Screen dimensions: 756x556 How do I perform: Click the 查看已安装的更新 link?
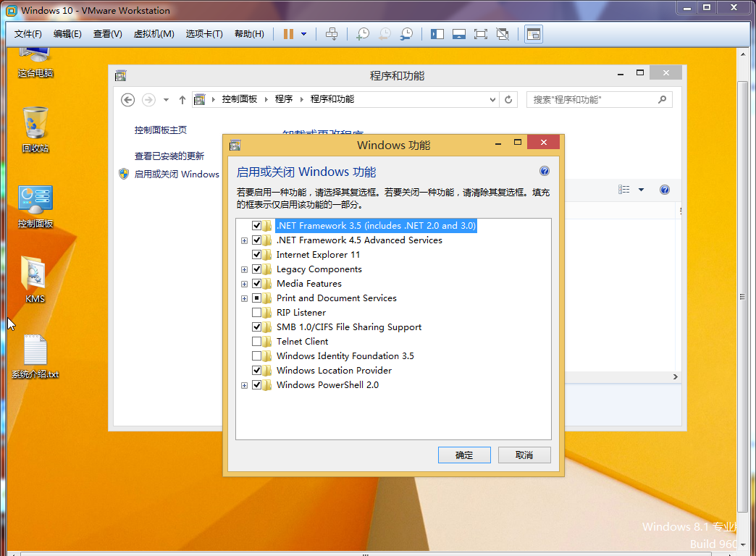pos(169,156)
